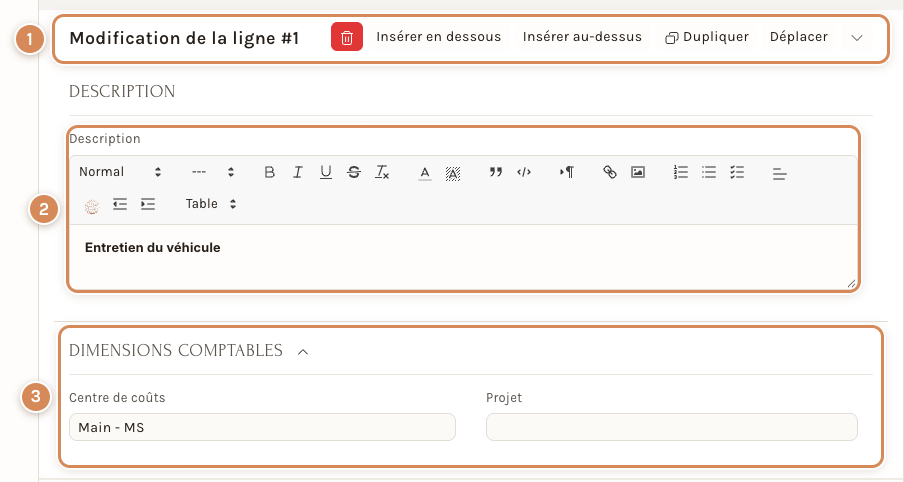Click in text Entretien du véhicule
Viewport: 904px width, 482px height.
(153, 247)
